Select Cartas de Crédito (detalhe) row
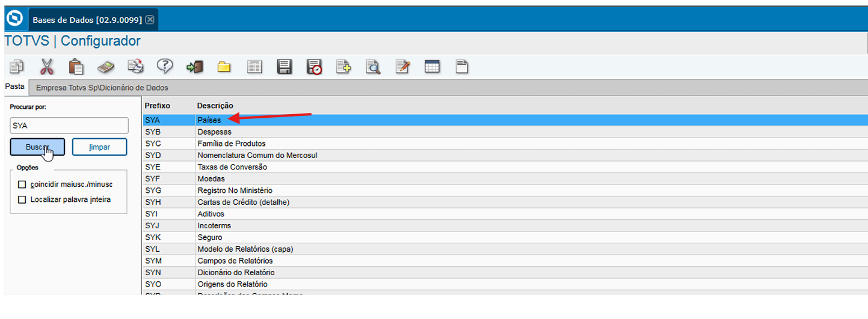Image resolution: width=868 pixels, height=319 pixels. point(505,202)
